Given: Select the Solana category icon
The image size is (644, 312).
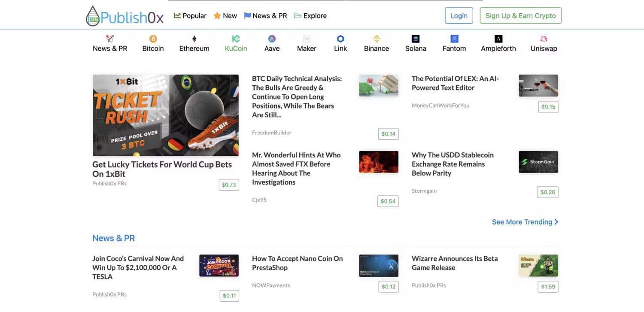Looking at the screenshot, I should click(x=415, y=39).
